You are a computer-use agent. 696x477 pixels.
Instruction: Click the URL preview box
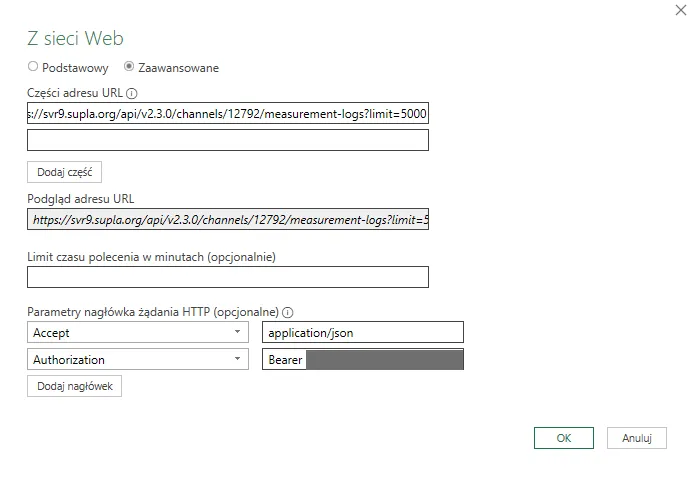pyautogui.click(x=228, y=219)
